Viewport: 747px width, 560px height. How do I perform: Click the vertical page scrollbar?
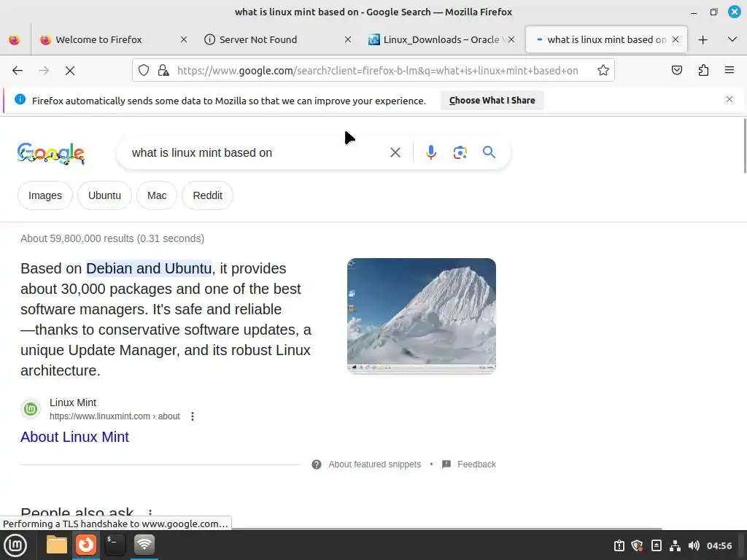tap(744, 146)
